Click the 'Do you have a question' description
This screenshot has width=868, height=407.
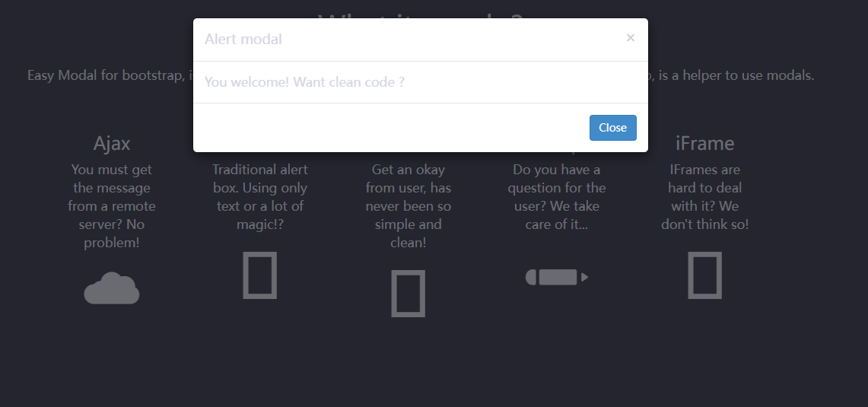pyautogui.click(x=556, y=196)
